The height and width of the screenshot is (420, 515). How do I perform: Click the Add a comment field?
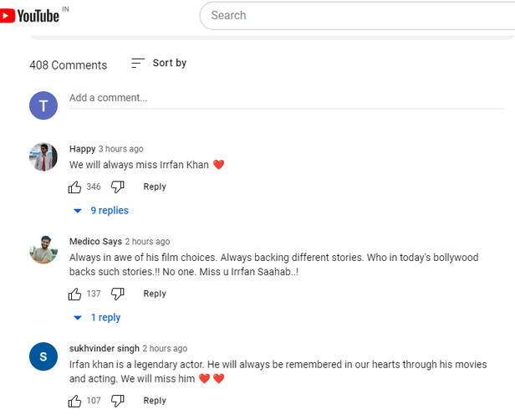click(286, 98)
